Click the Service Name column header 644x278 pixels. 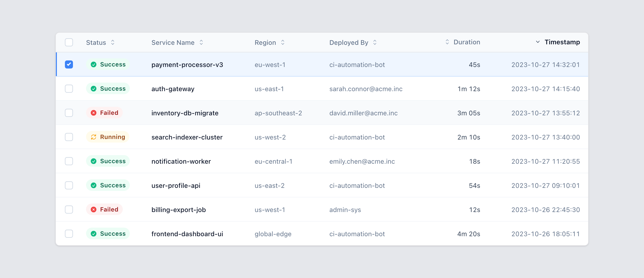[x=173, y=43]
